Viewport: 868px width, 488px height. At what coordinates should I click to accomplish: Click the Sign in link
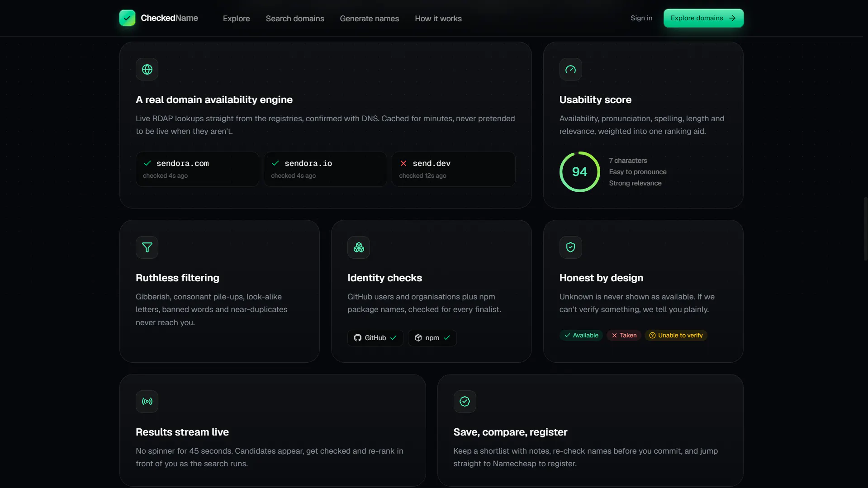point(641,18)
